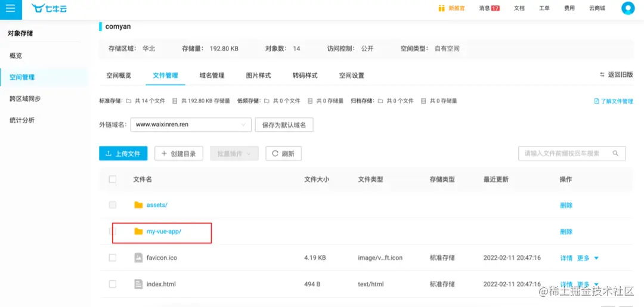Tick the select-all checkbox in table header
Viewport: 644px width, 307px height.
113,179
